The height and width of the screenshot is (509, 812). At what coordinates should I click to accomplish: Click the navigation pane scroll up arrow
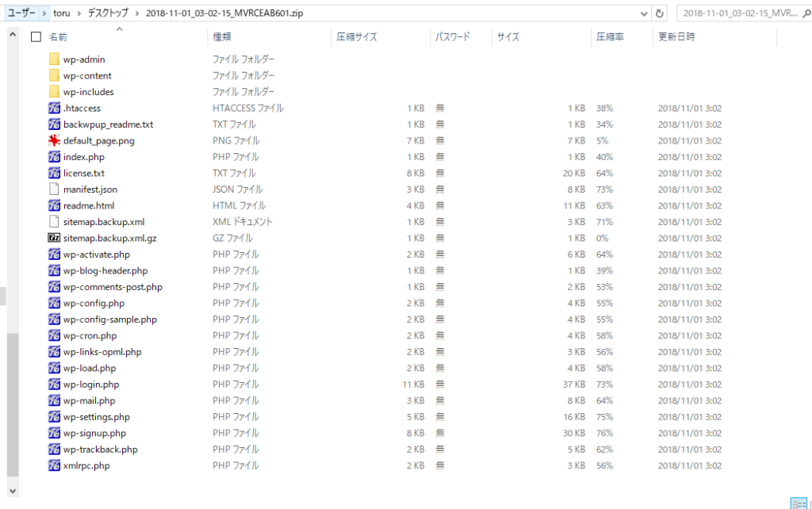click(x=13, y=35)
